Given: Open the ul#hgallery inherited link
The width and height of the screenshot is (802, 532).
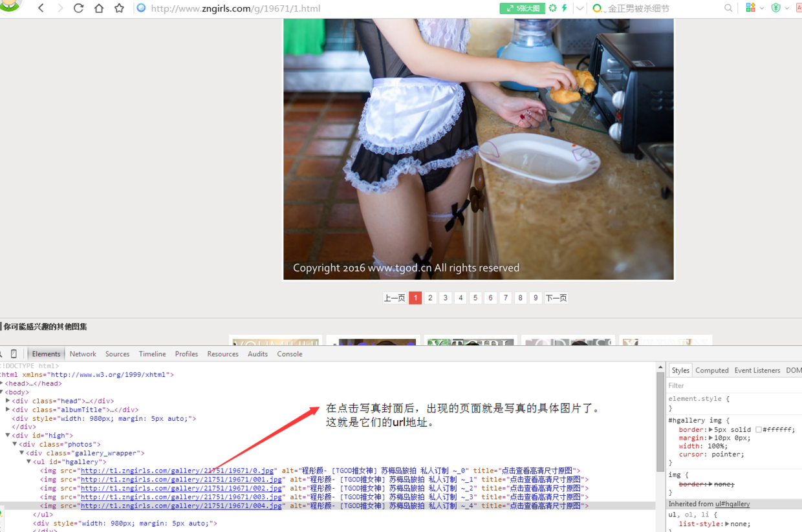Looking at the screenshot, I should (732, 504).
